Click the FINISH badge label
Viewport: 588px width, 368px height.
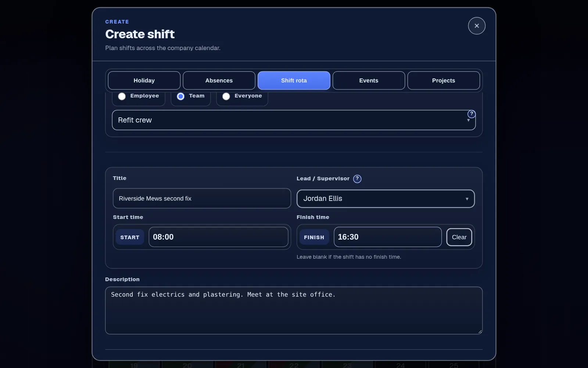click(314, 237)
